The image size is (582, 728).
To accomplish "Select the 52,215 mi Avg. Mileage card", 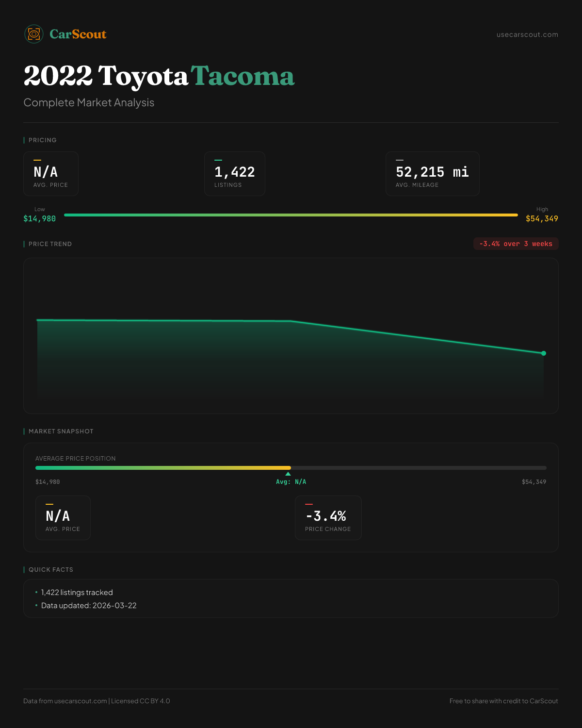I will click(432, 174).
